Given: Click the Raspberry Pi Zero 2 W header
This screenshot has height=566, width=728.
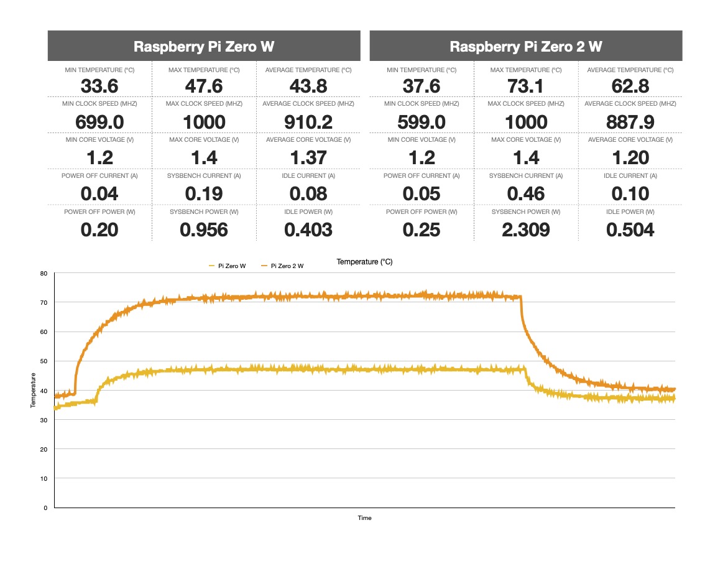Looking at the screenshot, I should coord(525,47).
